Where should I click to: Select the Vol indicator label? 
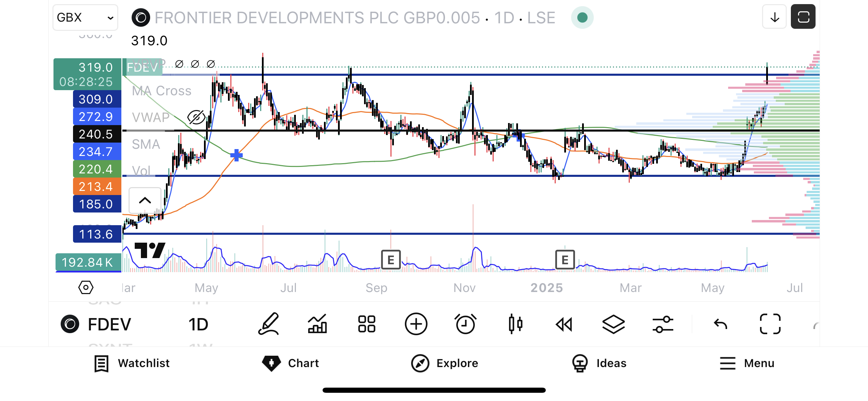click(x=141, y=171)
